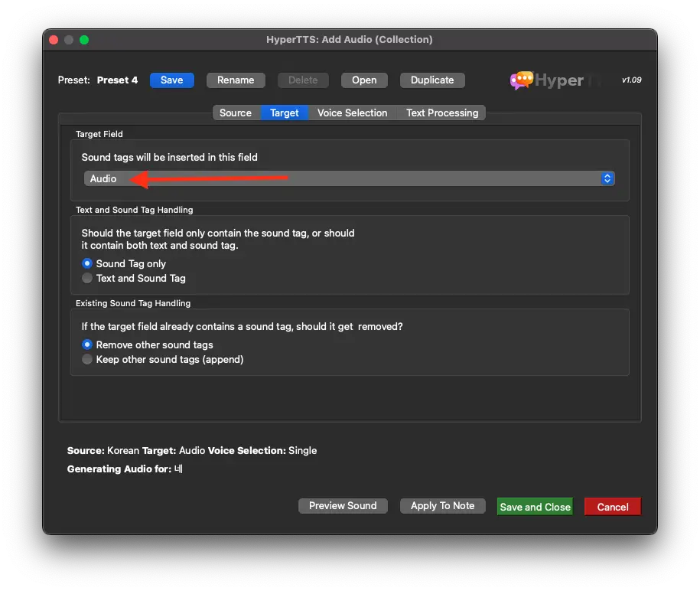
Task: Click the greyed-out Delete preset button
Action: point(303,80)
